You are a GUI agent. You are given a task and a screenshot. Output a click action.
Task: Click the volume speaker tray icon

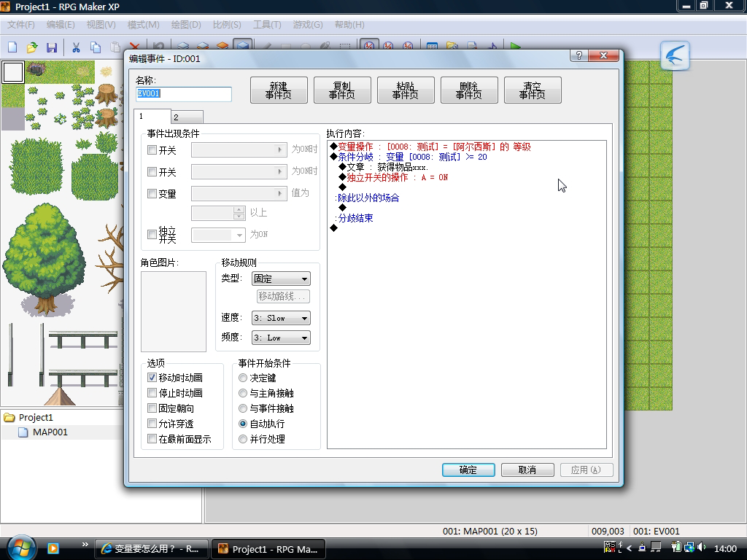point(701,547)
